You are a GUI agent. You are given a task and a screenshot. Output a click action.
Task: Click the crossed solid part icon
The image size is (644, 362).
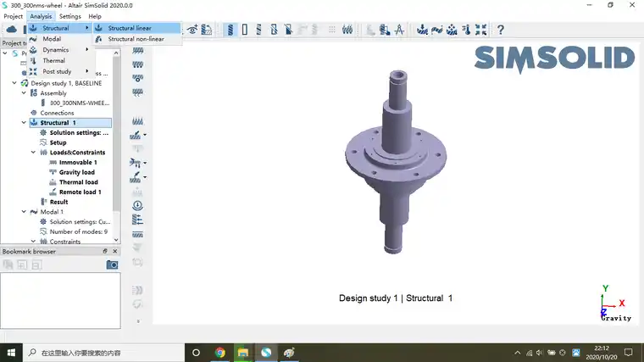(x=288, y=30)
